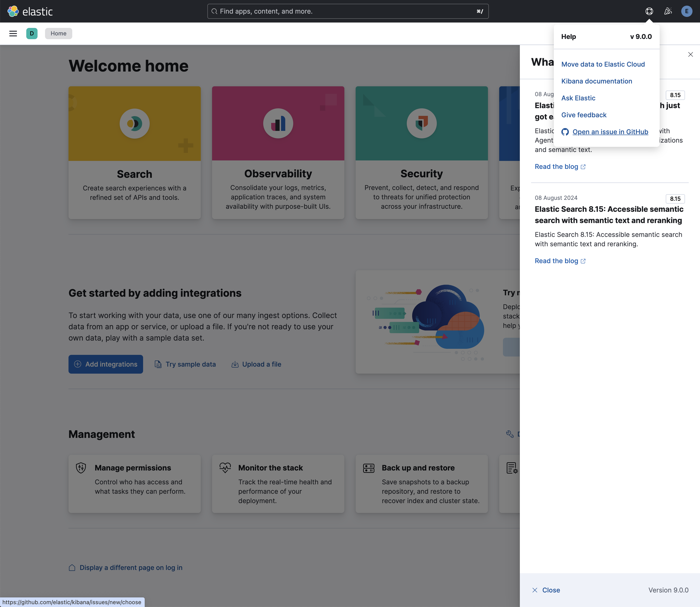Click the Upload a file import icon
The height and width of the screenshot is (607, 700).
point(235,364)
